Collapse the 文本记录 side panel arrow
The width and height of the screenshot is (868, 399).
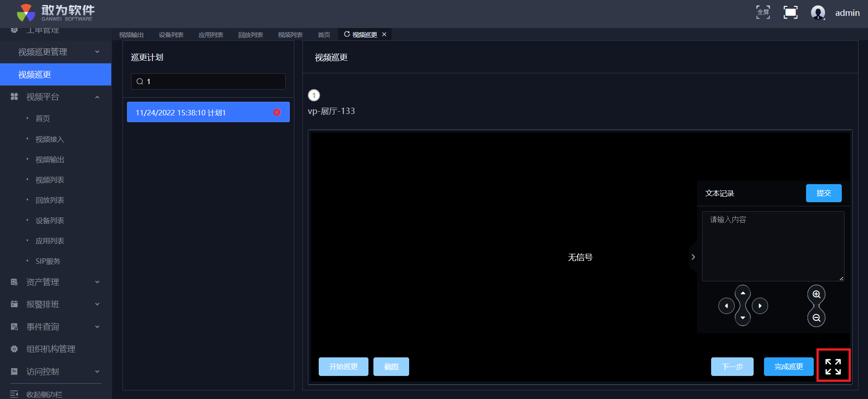click(x=693, y=257)
